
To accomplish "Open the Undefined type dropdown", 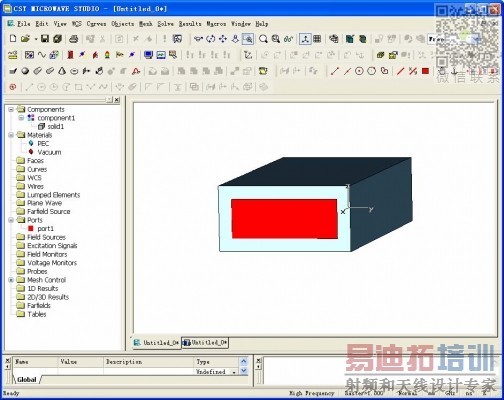I will click(234, 372).
